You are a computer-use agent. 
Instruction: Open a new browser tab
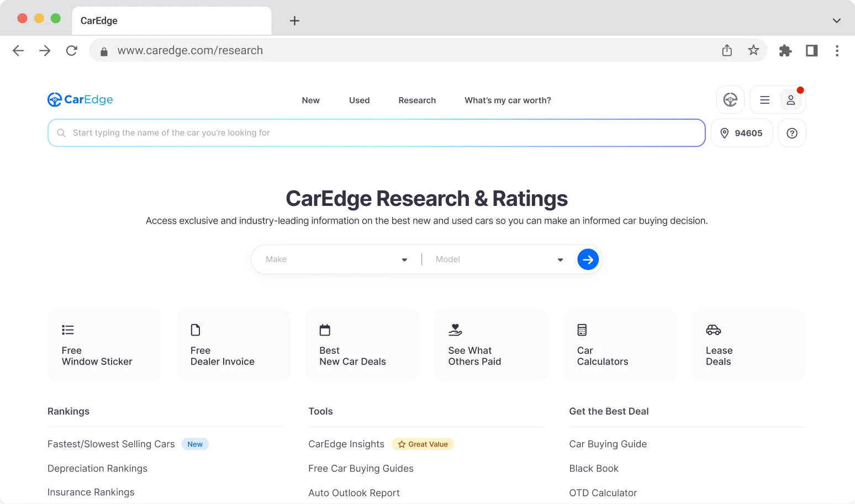[294, 21]
